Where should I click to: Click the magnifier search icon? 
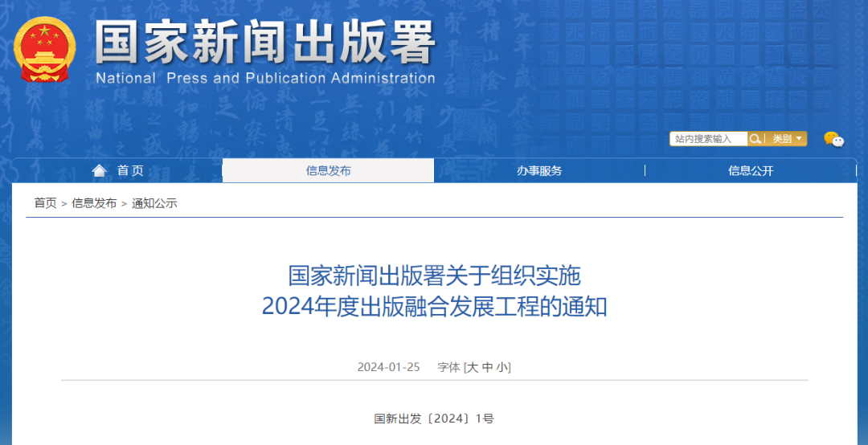click(x=755, y=139)
